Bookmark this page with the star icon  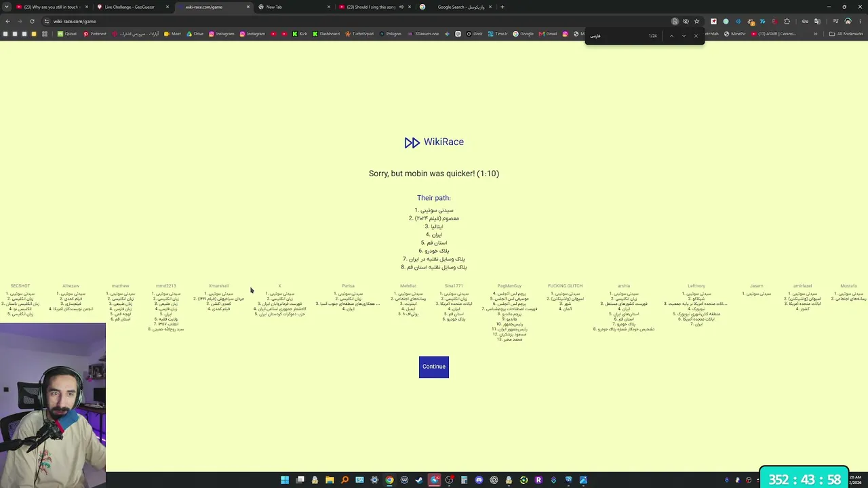pyautogui.click(x=696, y=21)
